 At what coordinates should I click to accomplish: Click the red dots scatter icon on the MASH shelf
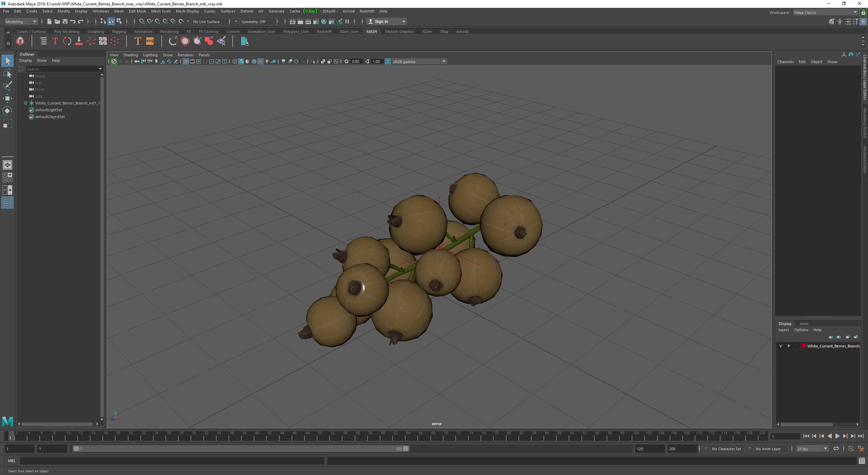115,41
